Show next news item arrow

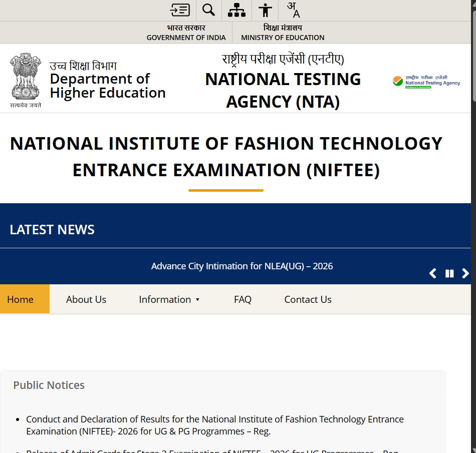pos(465,273)
